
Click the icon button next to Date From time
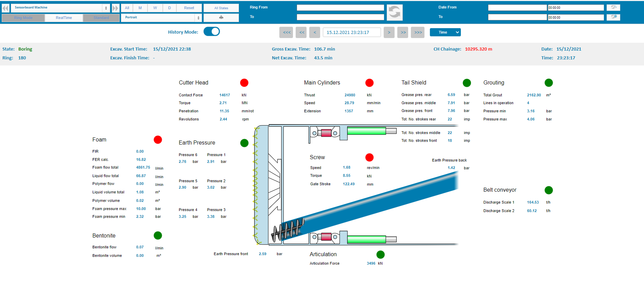point(613,7)
